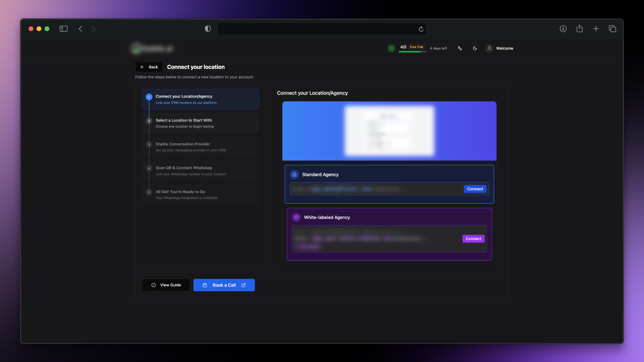Reload the page in address bar
The width and height of the screenshot is (644, 362).
click(421, 29)
